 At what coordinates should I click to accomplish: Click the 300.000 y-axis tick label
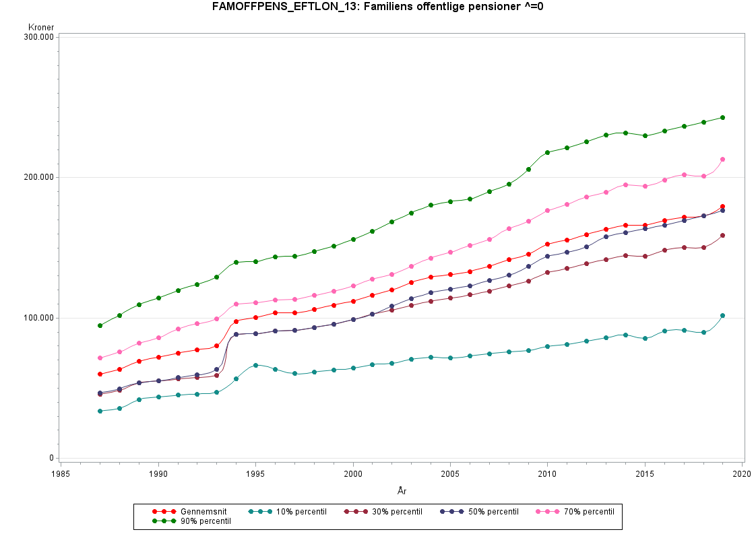pos(38,37)
